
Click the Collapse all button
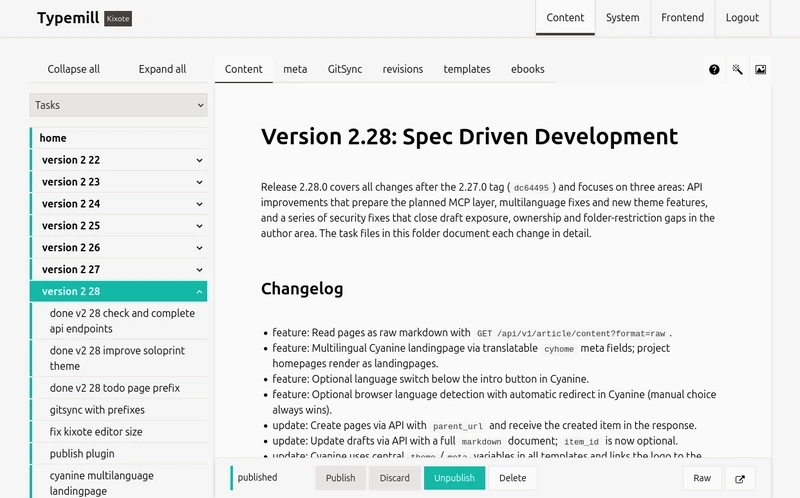tap(73, 69)
